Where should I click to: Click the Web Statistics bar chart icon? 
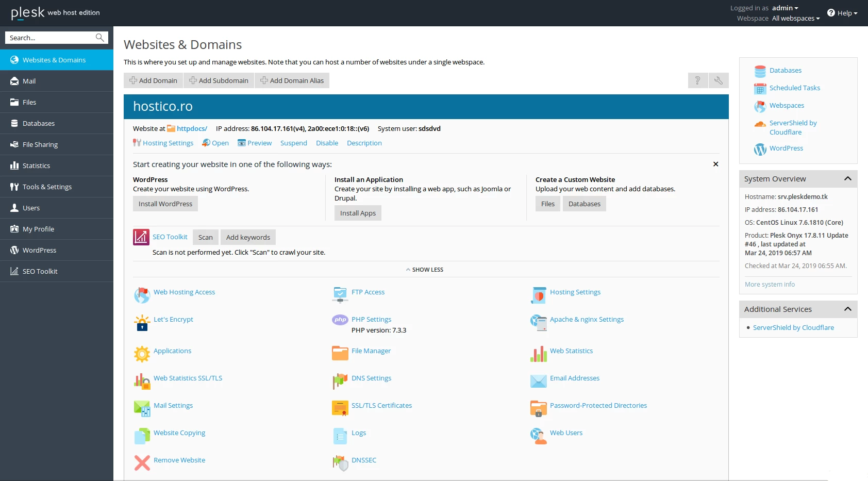538,354
